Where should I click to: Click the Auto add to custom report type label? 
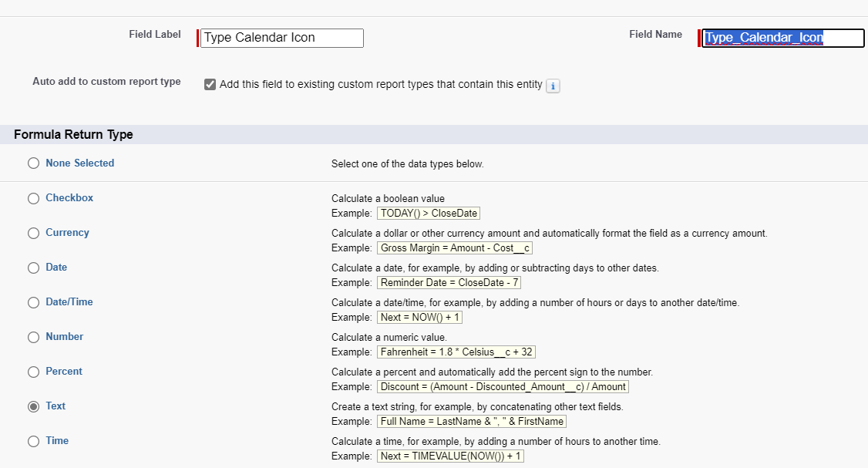[106, 82]
